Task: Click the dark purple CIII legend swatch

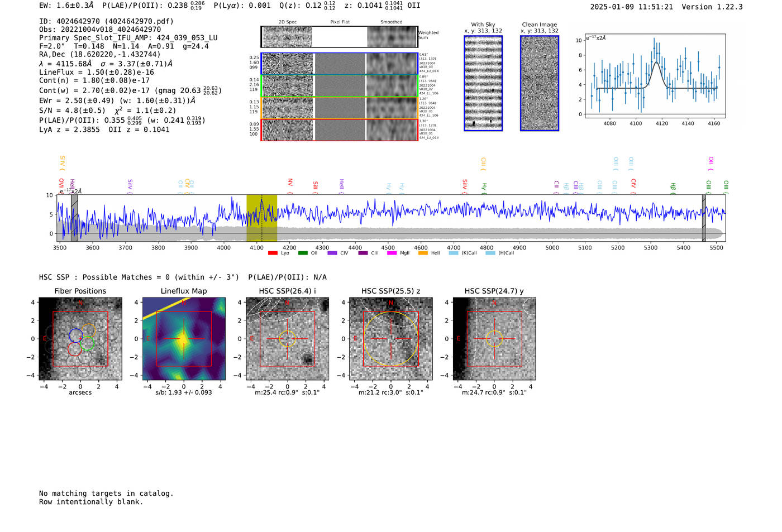Action: [363, 253]
